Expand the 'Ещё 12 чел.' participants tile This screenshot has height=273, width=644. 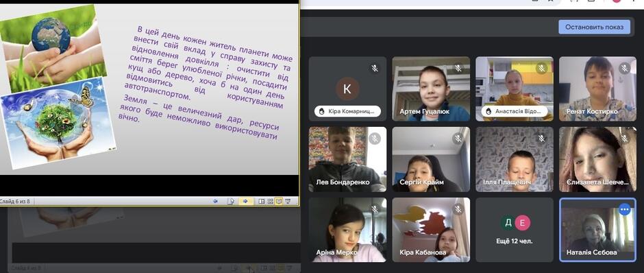click(515, 230)
